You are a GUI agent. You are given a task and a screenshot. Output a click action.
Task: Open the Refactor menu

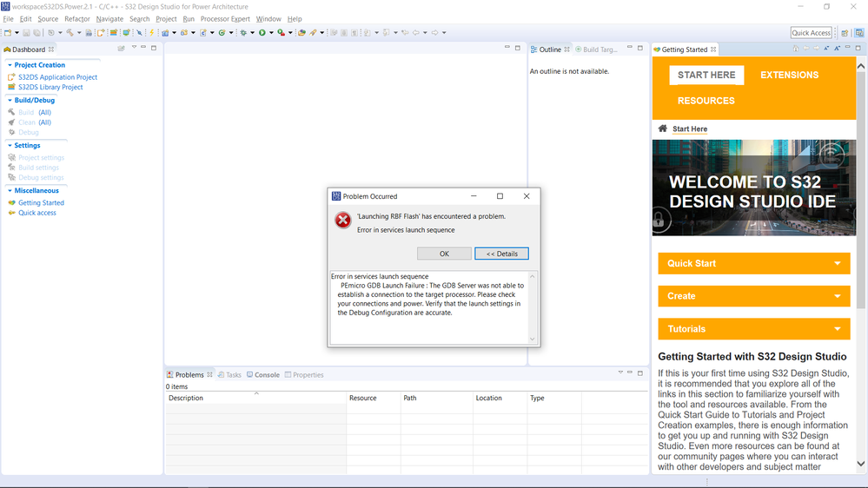click(77, 19)
